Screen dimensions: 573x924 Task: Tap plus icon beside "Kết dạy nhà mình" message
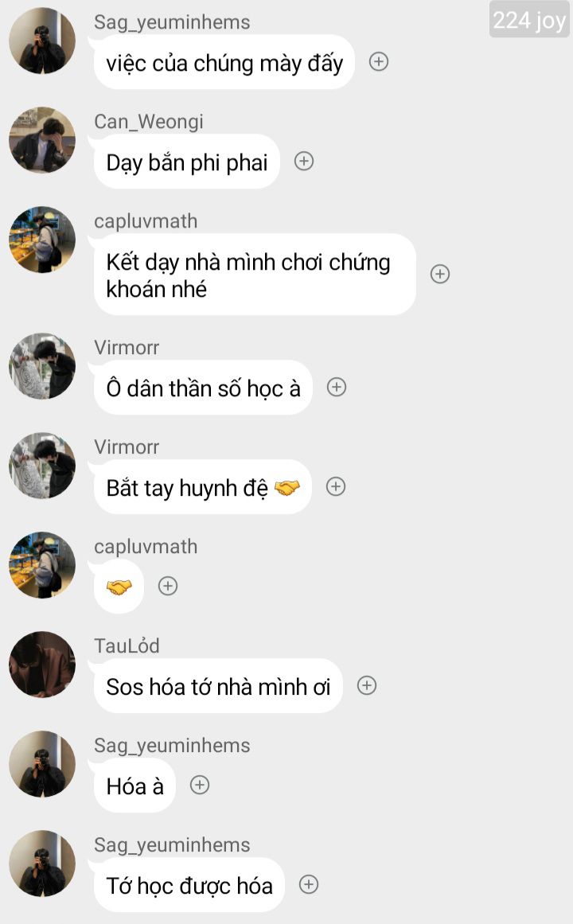pos(440,274)
